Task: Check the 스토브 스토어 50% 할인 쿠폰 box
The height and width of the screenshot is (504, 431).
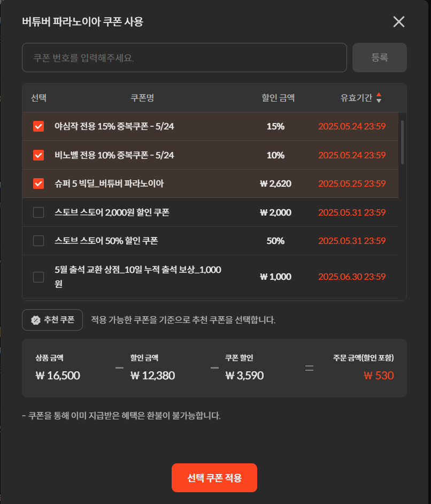Action: (x=39, y=241)
